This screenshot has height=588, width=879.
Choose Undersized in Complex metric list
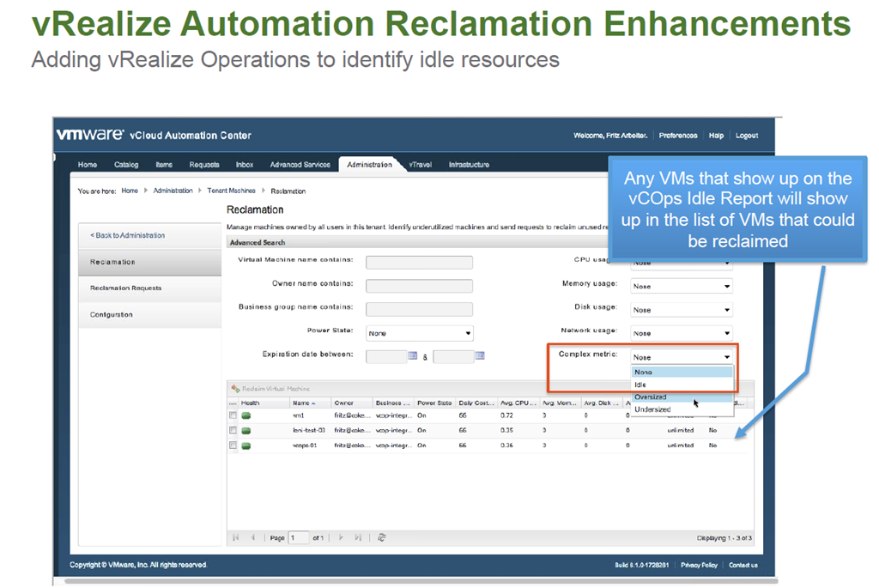682,409
